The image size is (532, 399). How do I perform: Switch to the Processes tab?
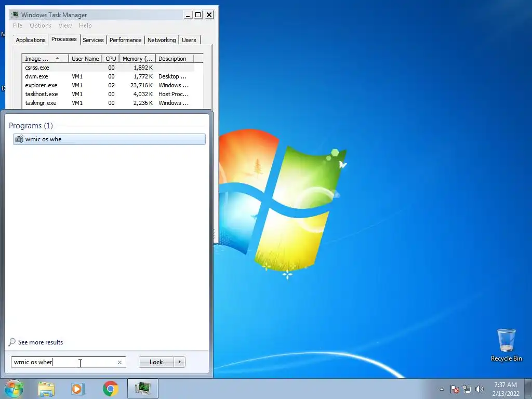click(64, 39)
